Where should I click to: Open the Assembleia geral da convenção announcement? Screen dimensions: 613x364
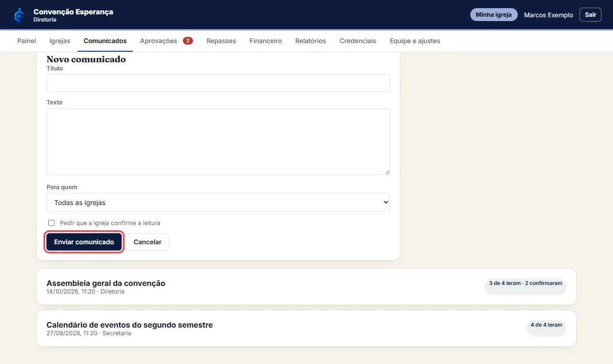[306, 287]
